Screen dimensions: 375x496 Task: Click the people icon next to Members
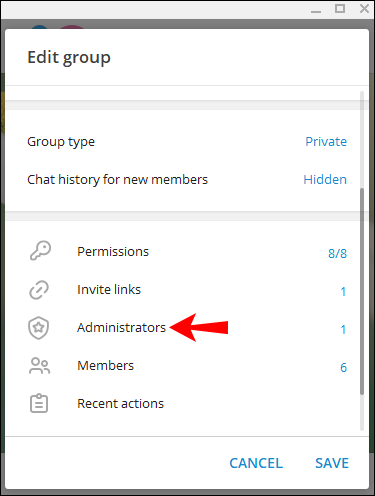[40, 366]
